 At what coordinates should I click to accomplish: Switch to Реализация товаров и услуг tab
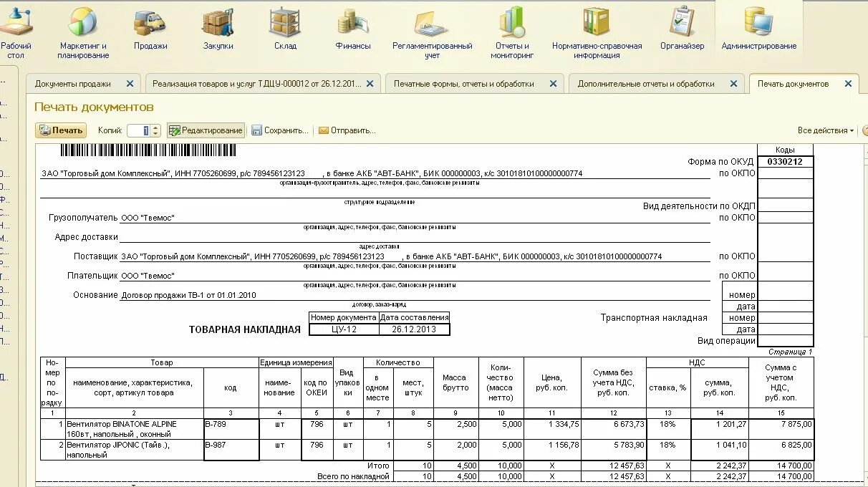(256, 84)
